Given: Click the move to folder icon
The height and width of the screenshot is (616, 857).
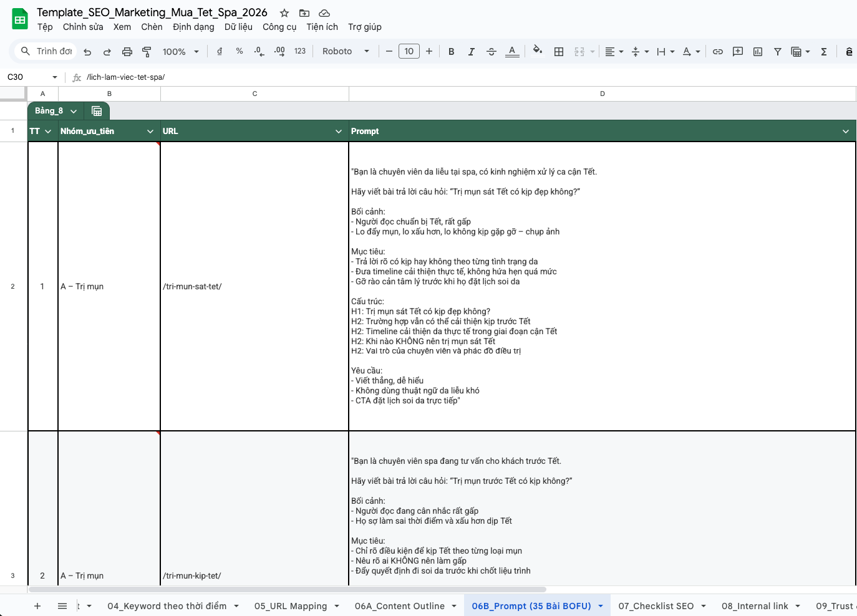Looking at the screenshot, I should pos(304,13).
